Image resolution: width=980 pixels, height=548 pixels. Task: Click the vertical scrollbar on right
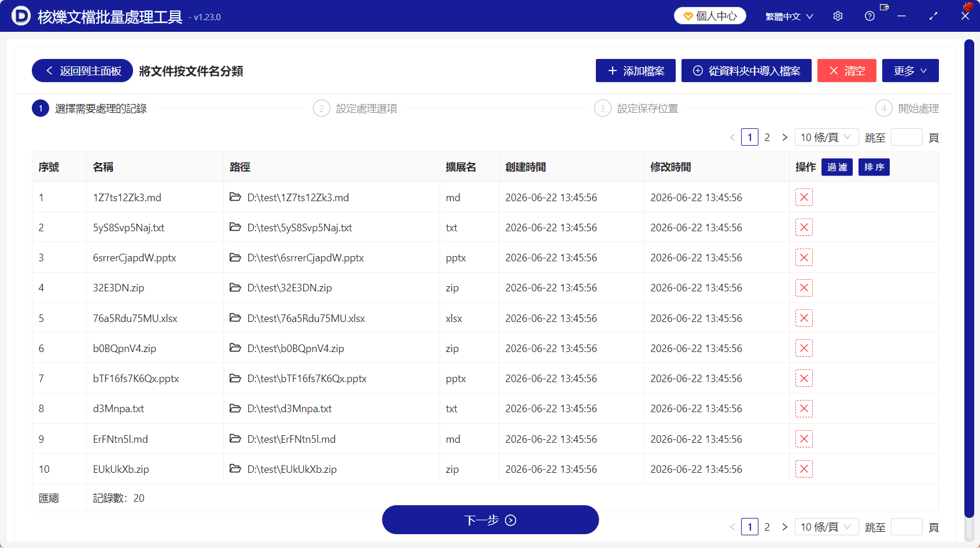pos(969,277)
